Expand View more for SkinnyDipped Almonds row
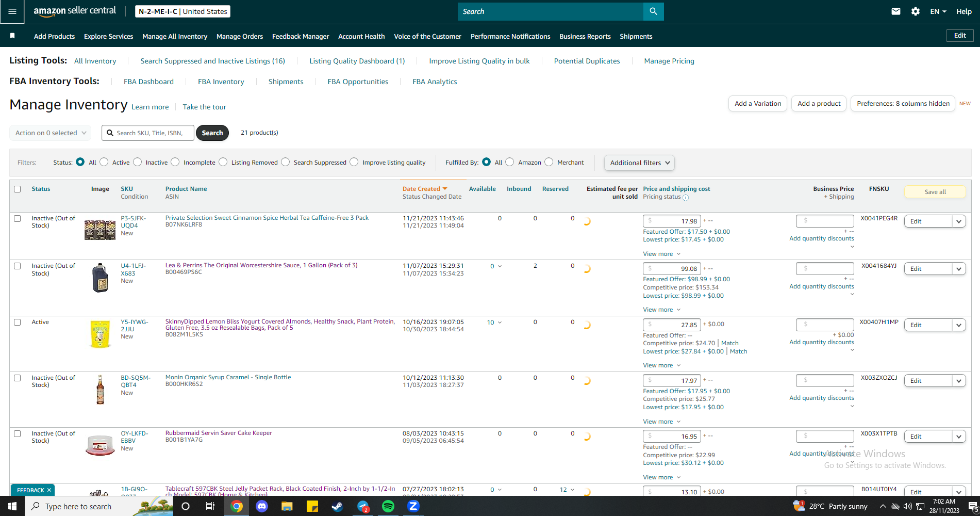The height and width of the screenshot is (516, 980). pos(661,365)
